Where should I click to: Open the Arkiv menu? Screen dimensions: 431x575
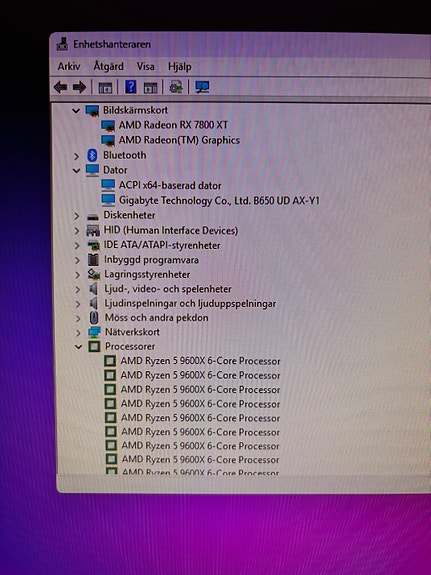(69, 66)
